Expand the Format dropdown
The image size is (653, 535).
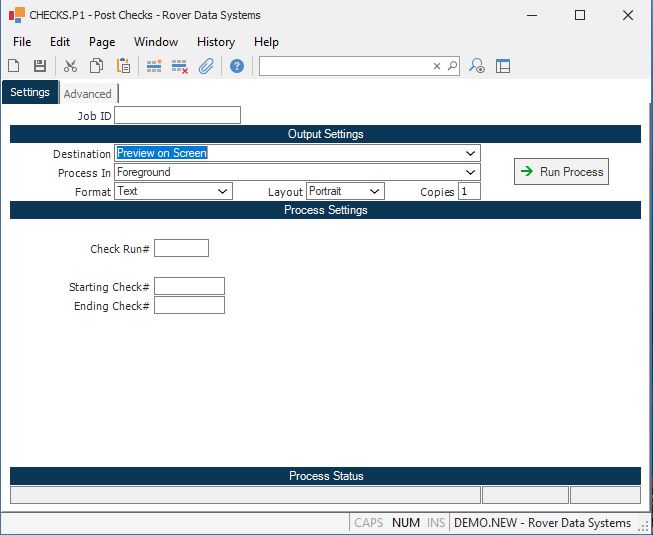coord(223,191)
